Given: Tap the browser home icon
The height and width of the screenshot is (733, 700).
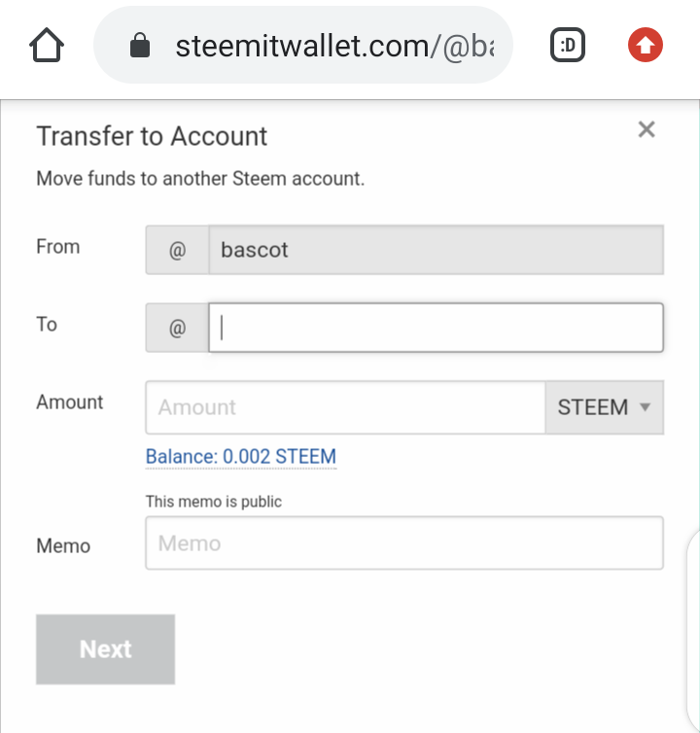Looking at the screenshot, I should (47, 45).
